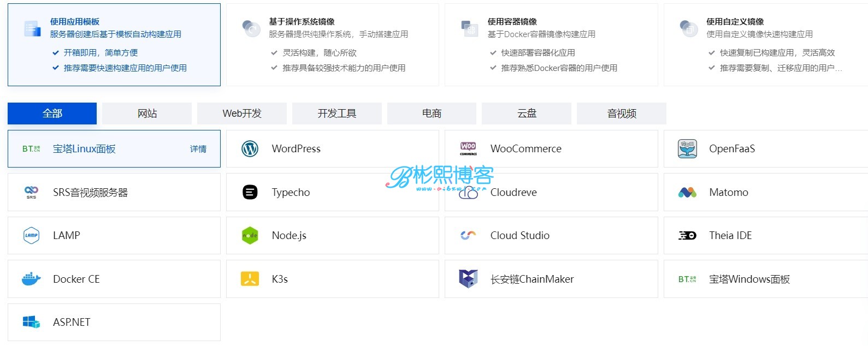The height and width of the screenshot is (346, 868).
Task: Choose the 使用容器镜像 card title
Action: coord(512,22)
